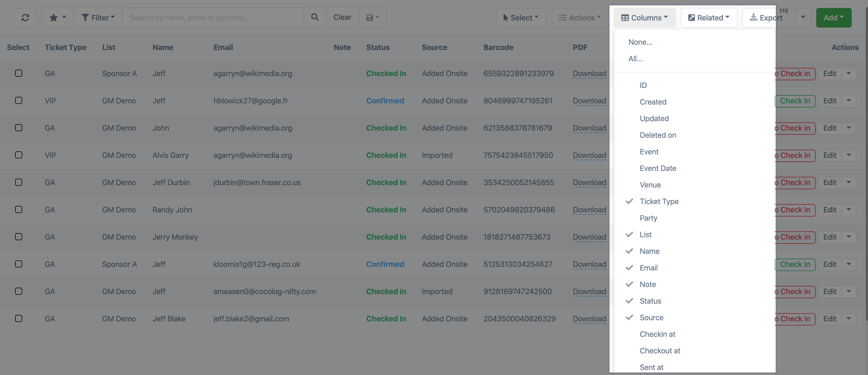
Task: Download PDF for barcode 6559322891233979
Action: (x=589, y=73)
